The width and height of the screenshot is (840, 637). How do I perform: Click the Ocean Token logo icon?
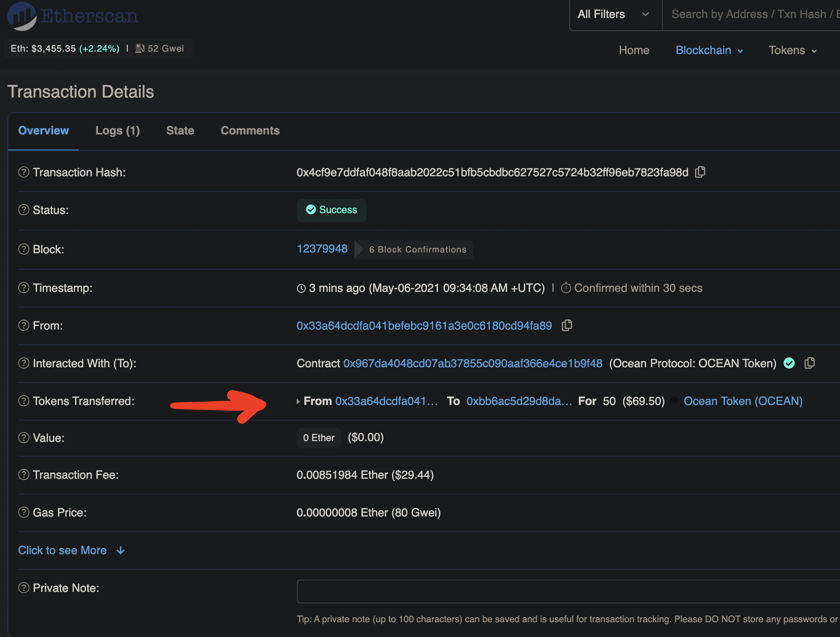pyautogui.click(x=675, y=401)
